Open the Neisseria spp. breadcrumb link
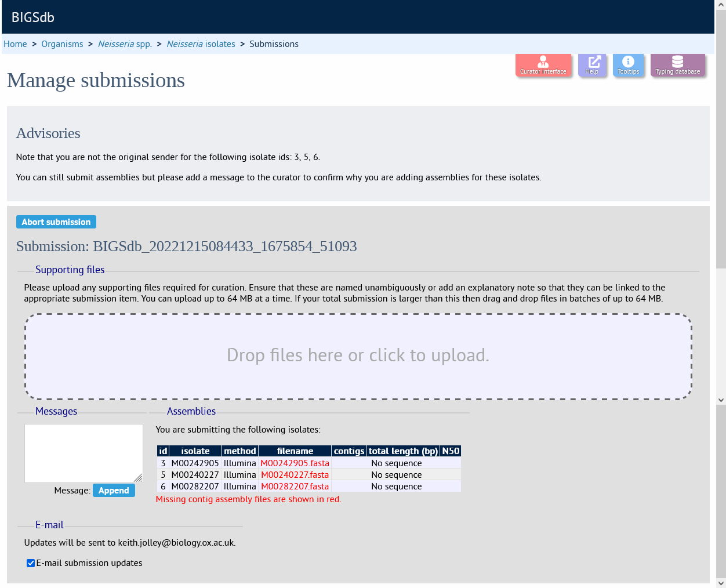This screenshot has height=588, width=726. (x=125, y=44)
